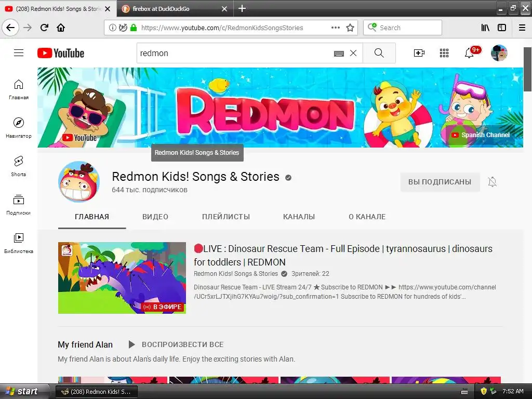This screenshot has width=532, height=399.
Task: Toggle channel notification bell next to subscription
Action: 493,182
